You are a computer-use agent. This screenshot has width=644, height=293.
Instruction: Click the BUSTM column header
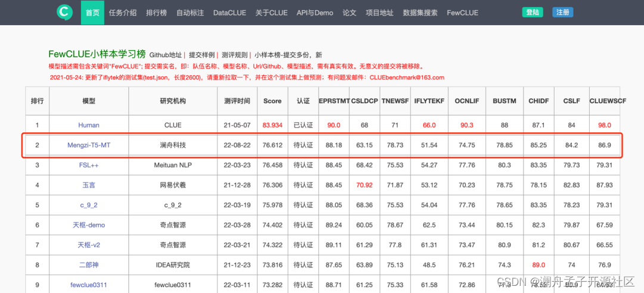pyautogui.click(x=504, y=101)
